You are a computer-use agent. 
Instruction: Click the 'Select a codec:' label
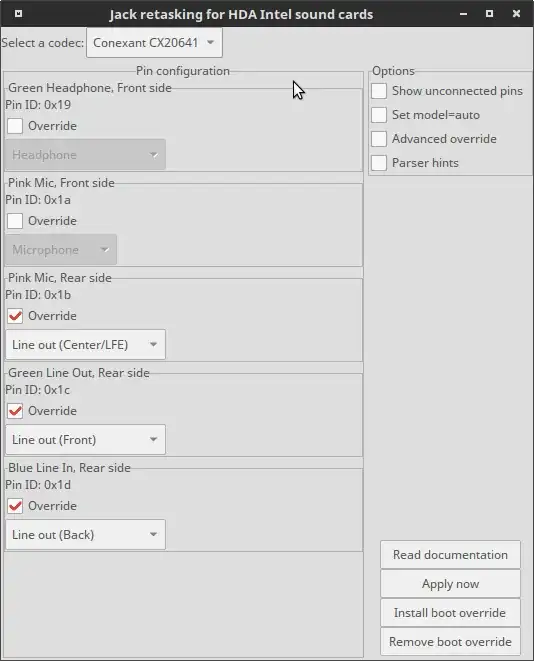click(43, 43)
